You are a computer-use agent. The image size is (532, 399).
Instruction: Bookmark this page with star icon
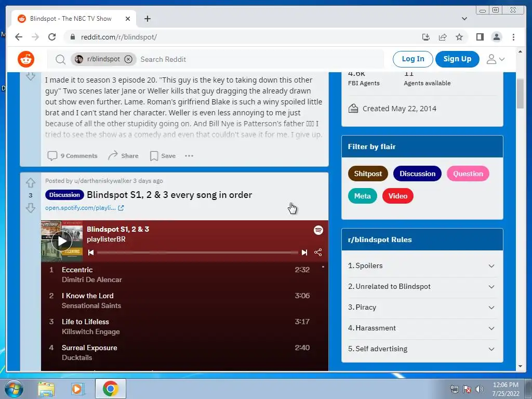coord(459,37)
